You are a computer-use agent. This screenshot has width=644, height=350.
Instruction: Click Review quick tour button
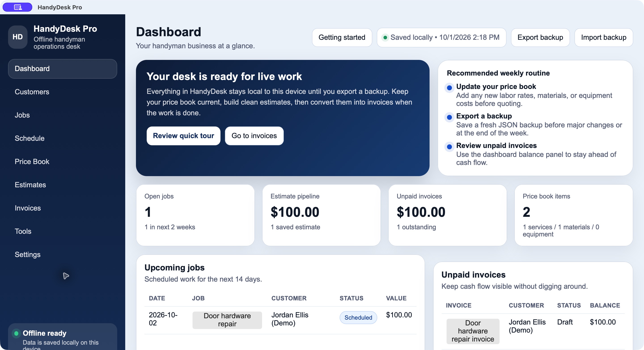click(x=184, y=136)
